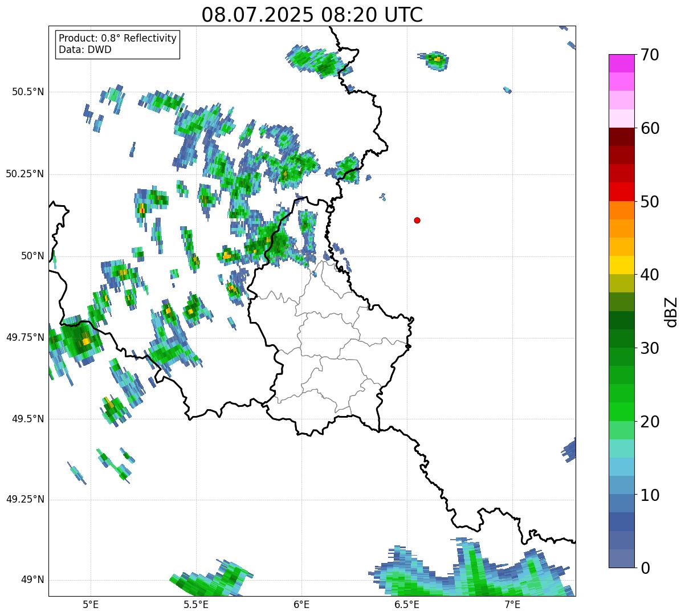Click the title "08.07.2025 08:20 UTC"
The height and width of the screenshot is (616, 685).
pos(312,14)
